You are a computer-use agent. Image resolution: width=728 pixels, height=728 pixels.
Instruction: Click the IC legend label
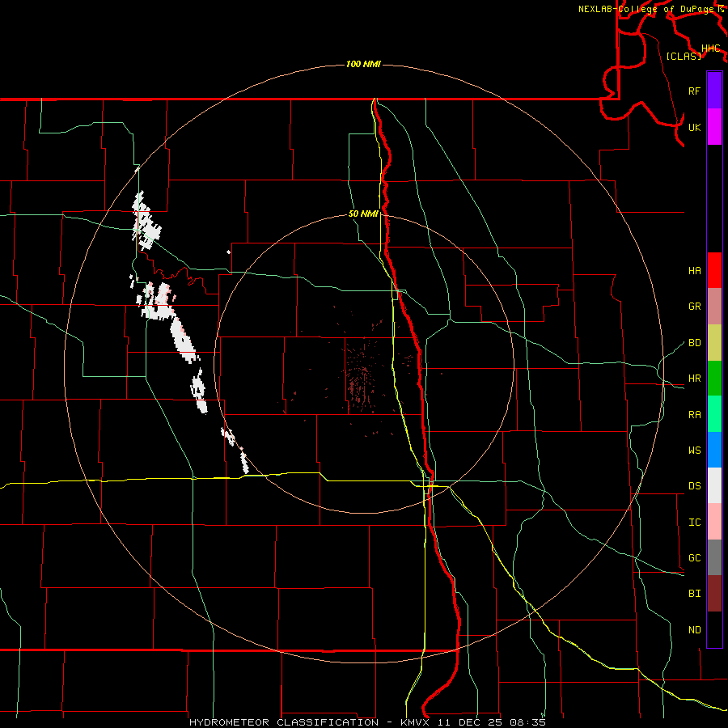(x=694, y=523)
